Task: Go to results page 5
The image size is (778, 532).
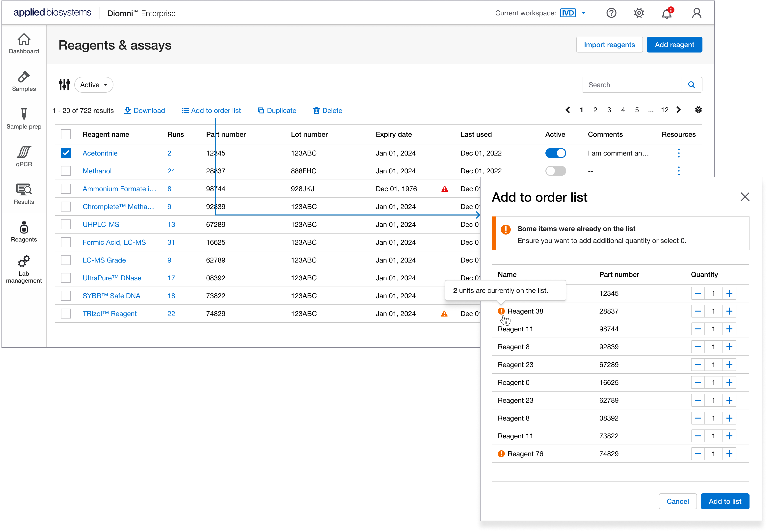Action: tap(637, 110)
